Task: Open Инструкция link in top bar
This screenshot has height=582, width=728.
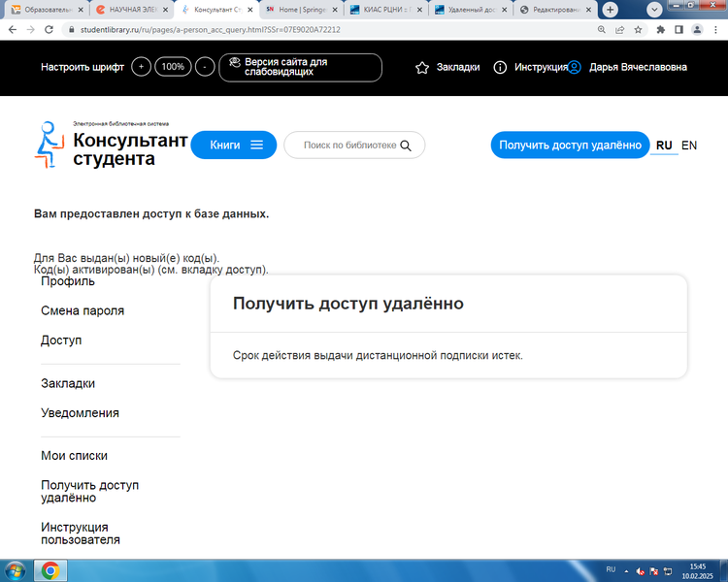Action: pos(541,67)
